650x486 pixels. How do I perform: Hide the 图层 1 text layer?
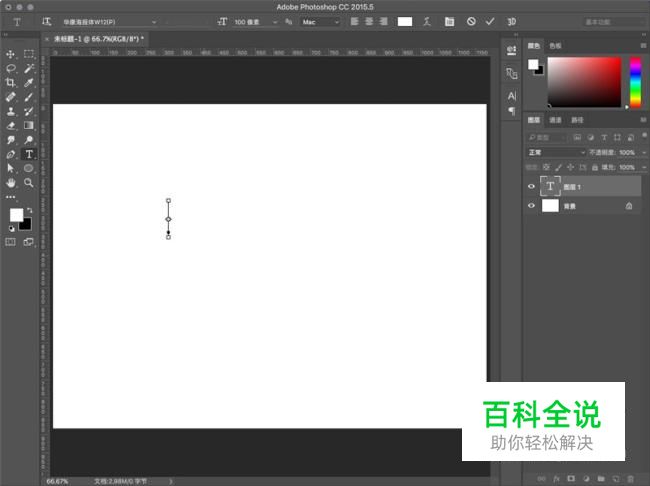531,186
